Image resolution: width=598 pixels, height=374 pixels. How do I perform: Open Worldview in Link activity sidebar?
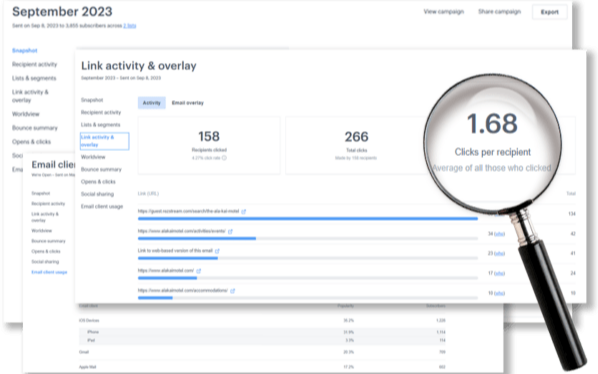[93, 157]
